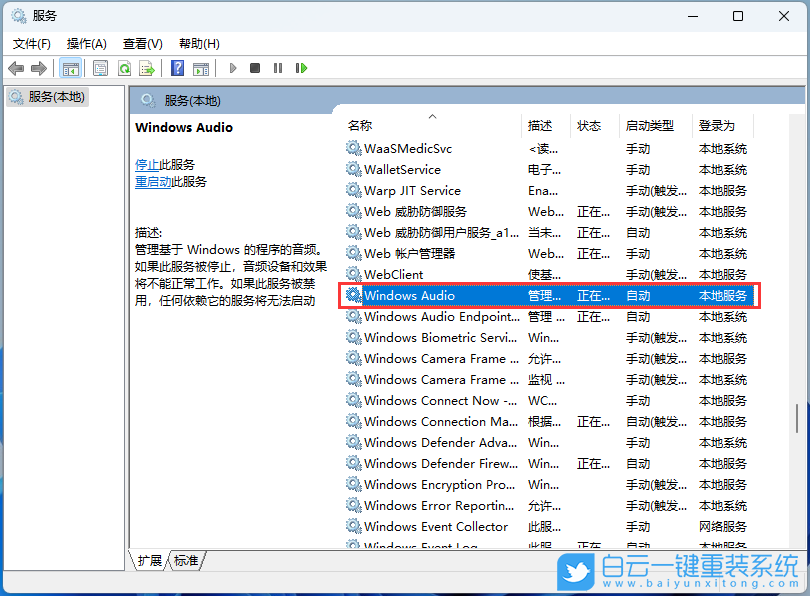Viewport: 810px width, 596px height.
Task: Open the 查看(V) menu
Action: [142, 43]
